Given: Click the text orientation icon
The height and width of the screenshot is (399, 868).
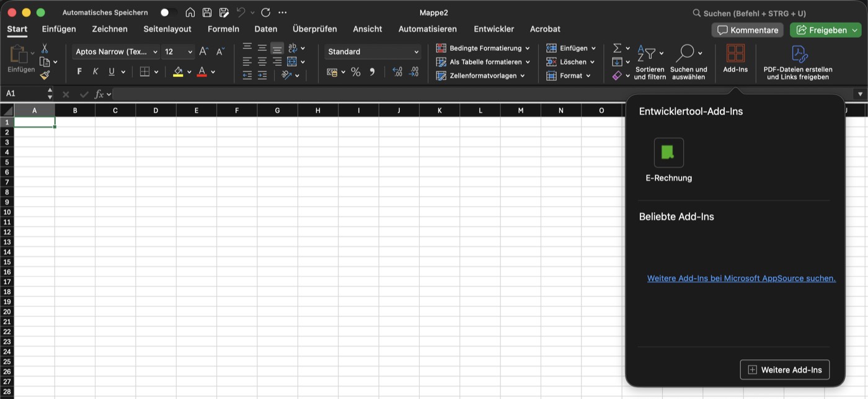Looking at the screenshot, I should tap(286, 75).
